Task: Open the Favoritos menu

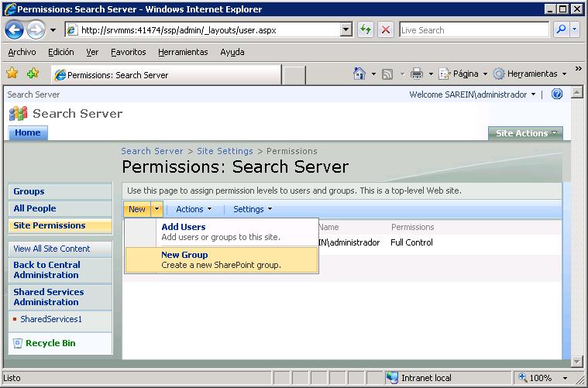Action: pyautogui.click(x=129, y=52)
